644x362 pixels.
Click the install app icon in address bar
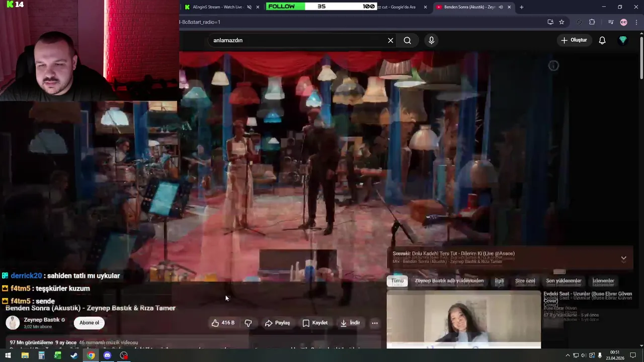tap(550, 22)
